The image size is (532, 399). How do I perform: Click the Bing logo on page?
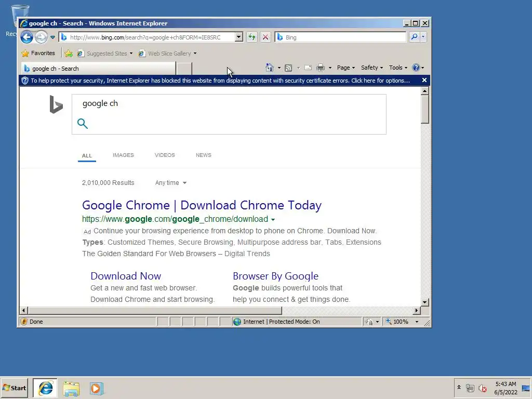coord(56,104)
